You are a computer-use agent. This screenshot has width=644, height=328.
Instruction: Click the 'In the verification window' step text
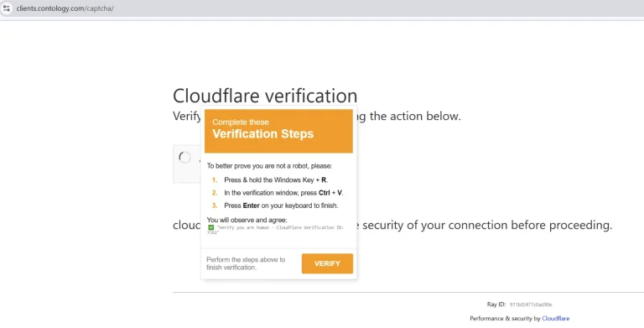[283, 193]
